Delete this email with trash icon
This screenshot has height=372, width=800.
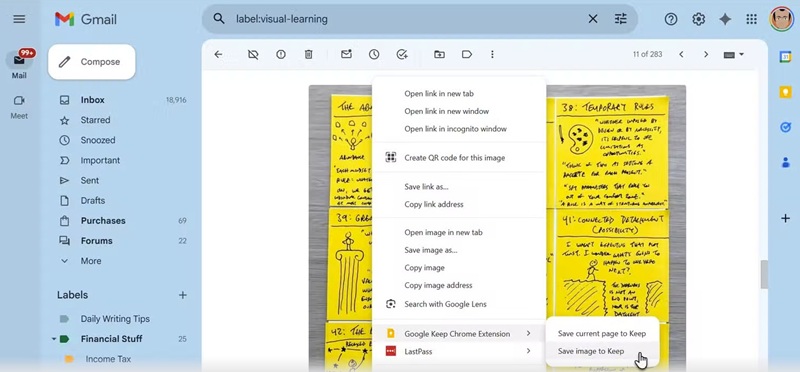tap(309, 54)
